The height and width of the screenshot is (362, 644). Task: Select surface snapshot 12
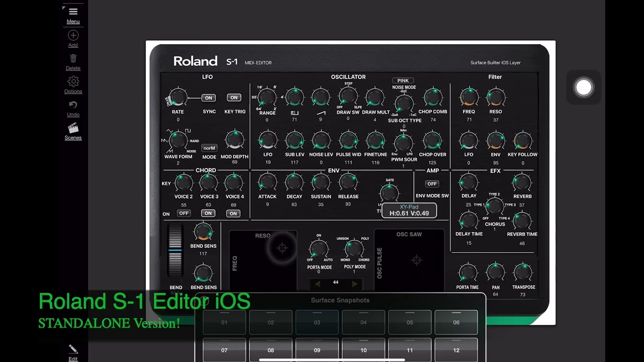click(456, 350)
